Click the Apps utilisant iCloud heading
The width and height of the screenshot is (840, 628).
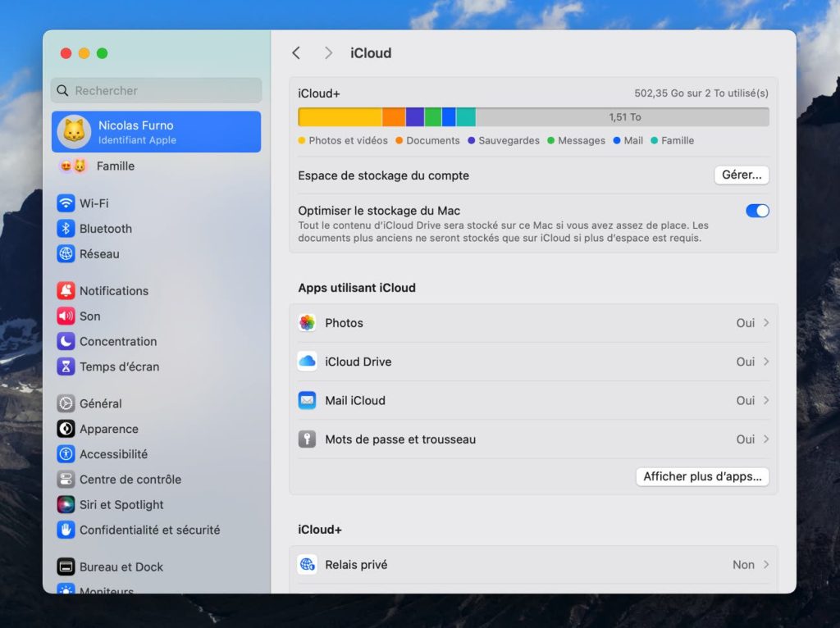click(357, 288)
